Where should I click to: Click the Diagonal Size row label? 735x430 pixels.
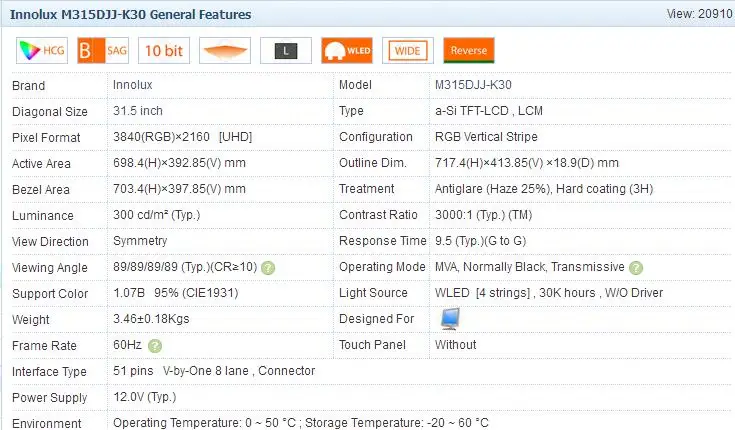[50, 112]
